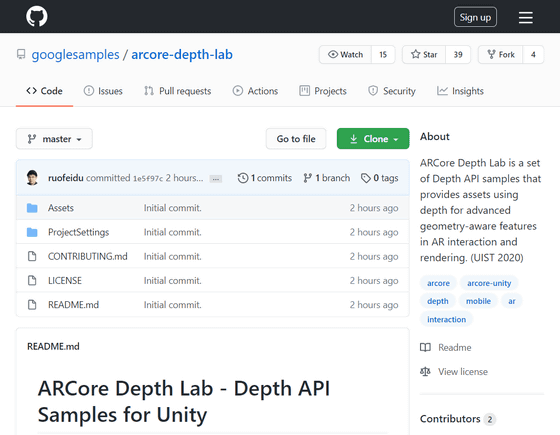Open the LICENSE file

coord(65,281)
